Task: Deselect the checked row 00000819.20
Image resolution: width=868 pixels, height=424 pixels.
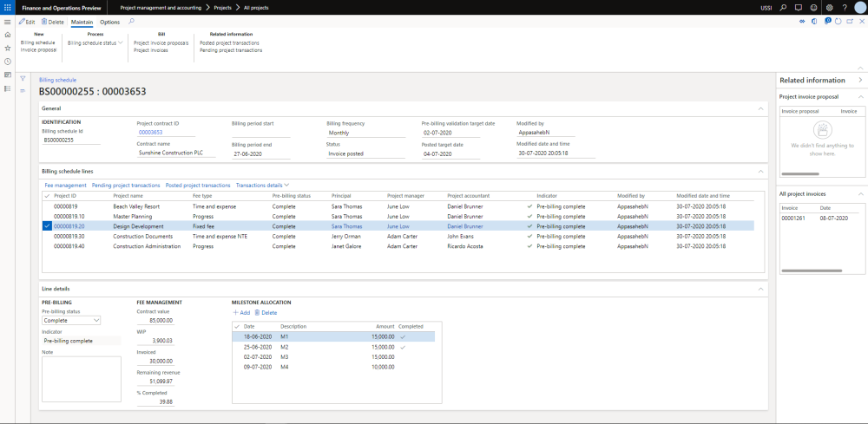Action: (x=47, y=225)
